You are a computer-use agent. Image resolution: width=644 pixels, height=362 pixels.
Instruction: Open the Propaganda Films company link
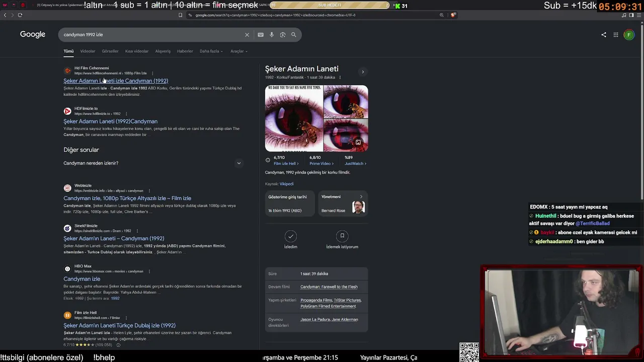pos(315,300)
